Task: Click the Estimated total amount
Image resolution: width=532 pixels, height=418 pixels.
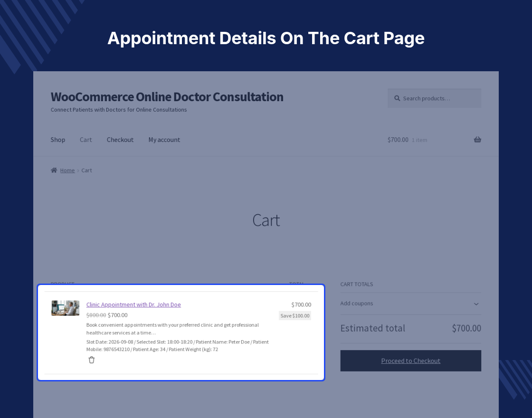Action: click(466, 328)
